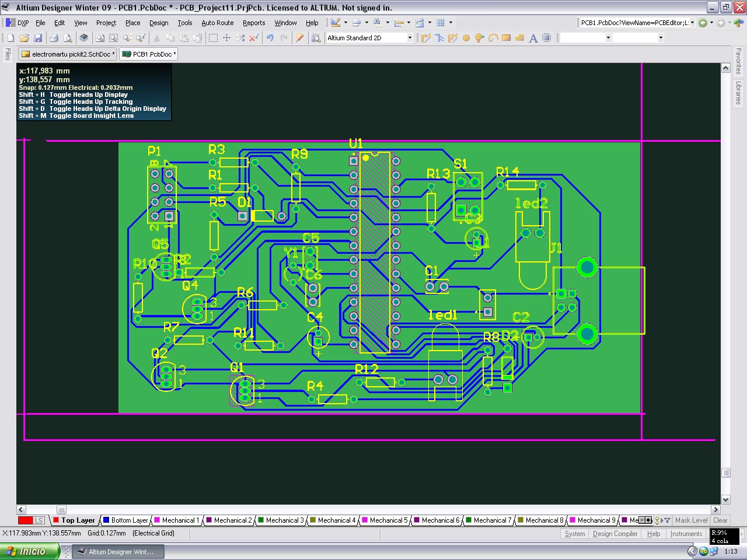Open the Files side panel tab

click(x=8, y=54)
